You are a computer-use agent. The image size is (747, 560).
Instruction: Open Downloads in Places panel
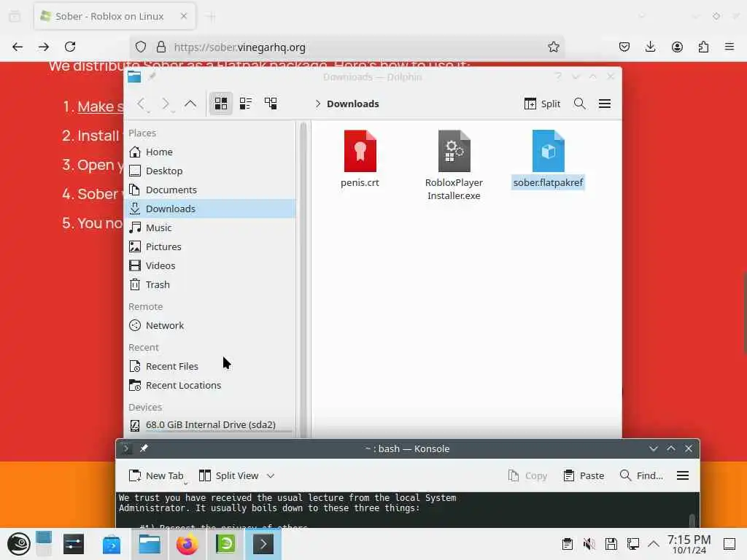[x=210, y=209]
